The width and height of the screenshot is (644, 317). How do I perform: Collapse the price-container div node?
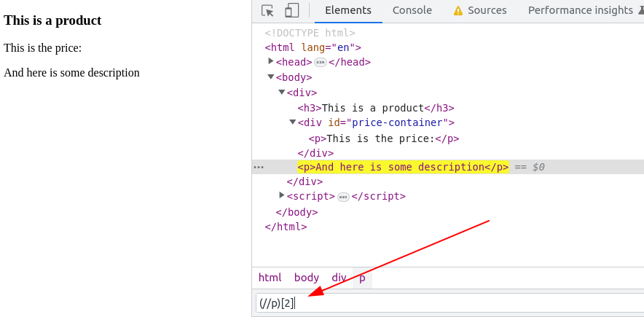click(293, 122)
